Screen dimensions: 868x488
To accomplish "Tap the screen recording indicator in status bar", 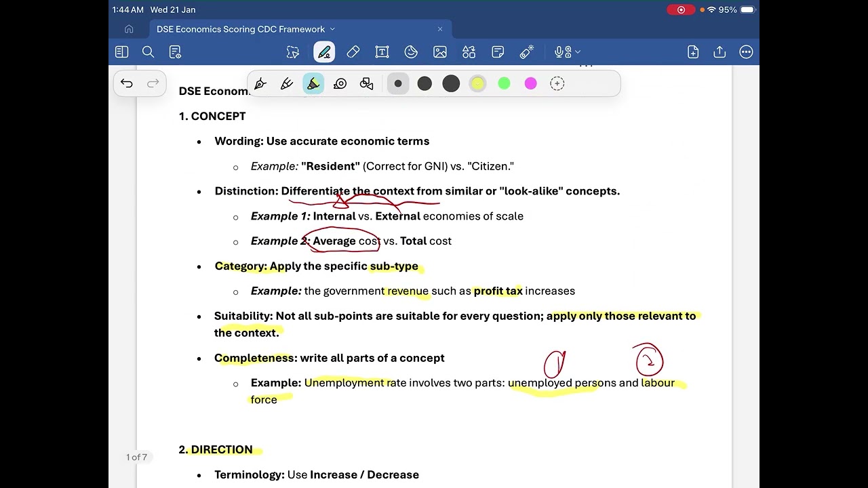I will pyautogui.click(x=681, y=9).
